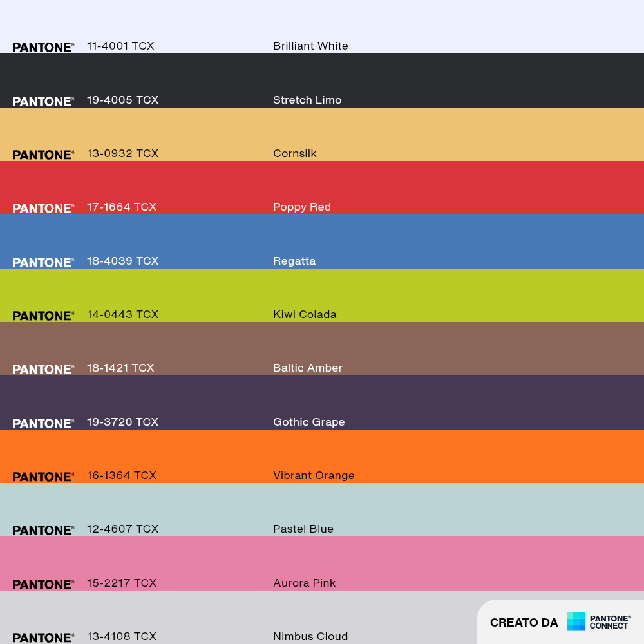Click the PANTONE CONNECT wordmark text
The image size is (644, 644).
coord(610,622)
